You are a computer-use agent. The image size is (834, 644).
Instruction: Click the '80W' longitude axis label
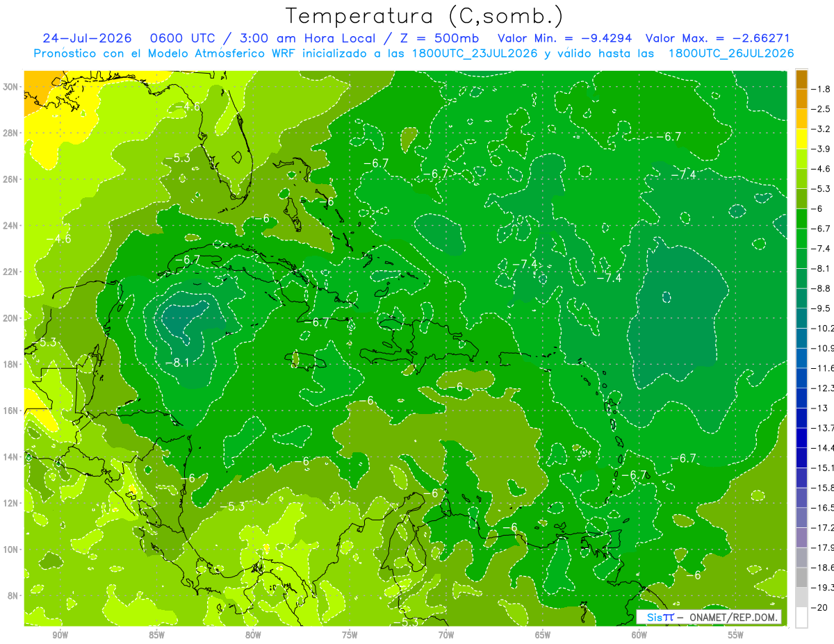tap(253, 636)
